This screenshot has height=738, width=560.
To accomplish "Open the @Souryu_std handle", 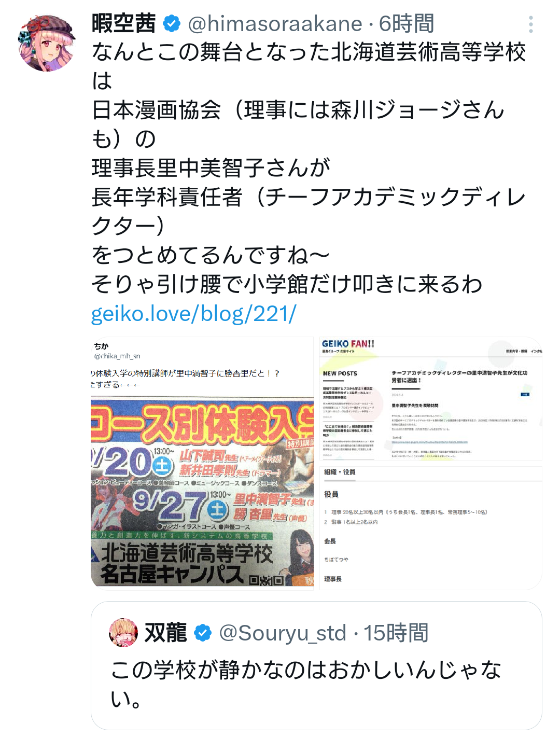I will click(283, 633).
